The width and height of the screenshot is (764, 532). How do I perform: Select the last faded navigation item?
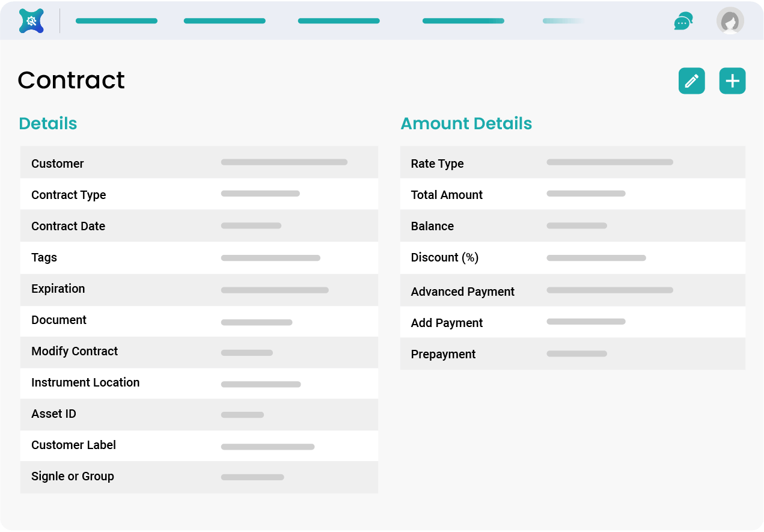pos(562,20)
